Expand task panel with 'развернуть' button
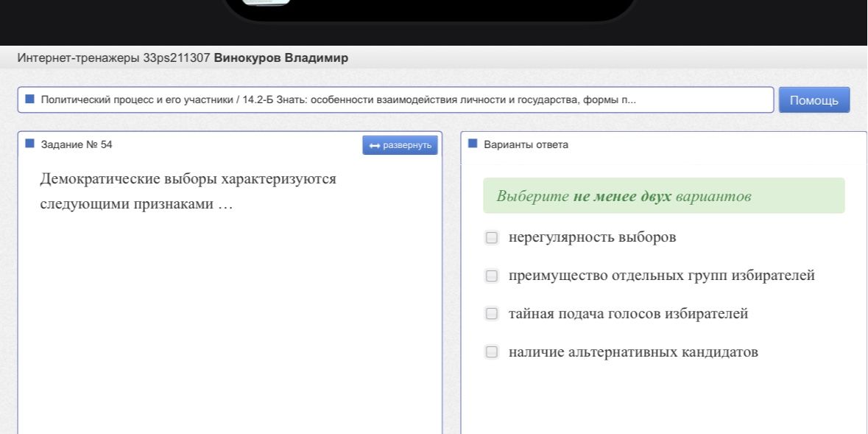The width and height of the screenshot is (868, 434). coord(400,145)
